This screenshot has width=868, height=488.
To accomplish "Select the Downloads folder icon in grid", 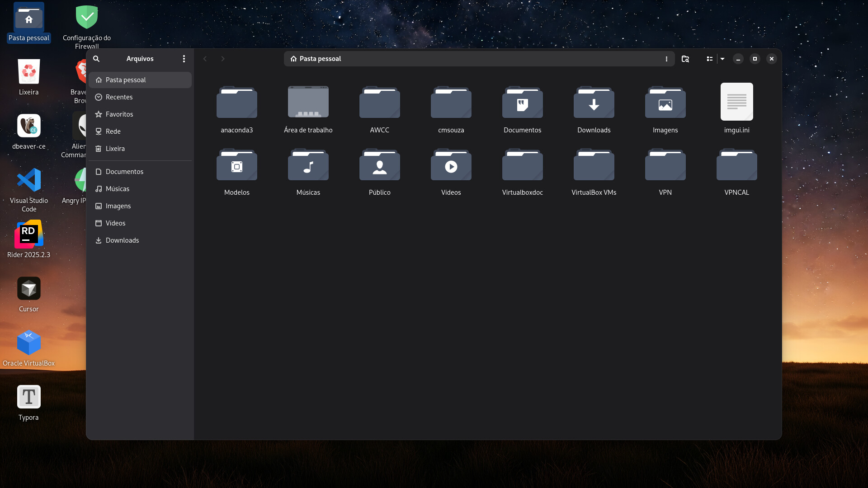I will click(594, 103).
